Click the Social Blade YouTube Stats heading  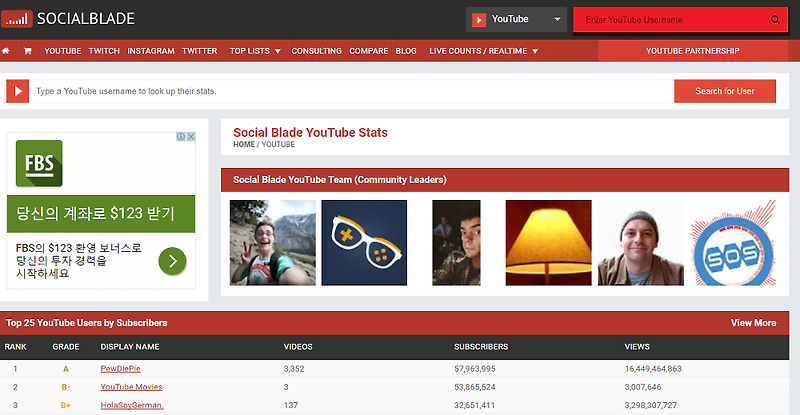pos(310,133)
